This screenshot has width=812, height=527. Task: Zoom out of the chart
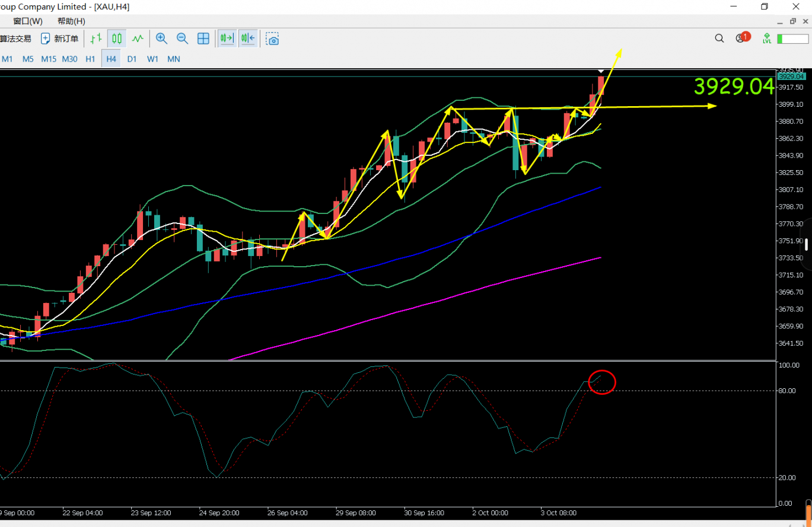[182, 39]
